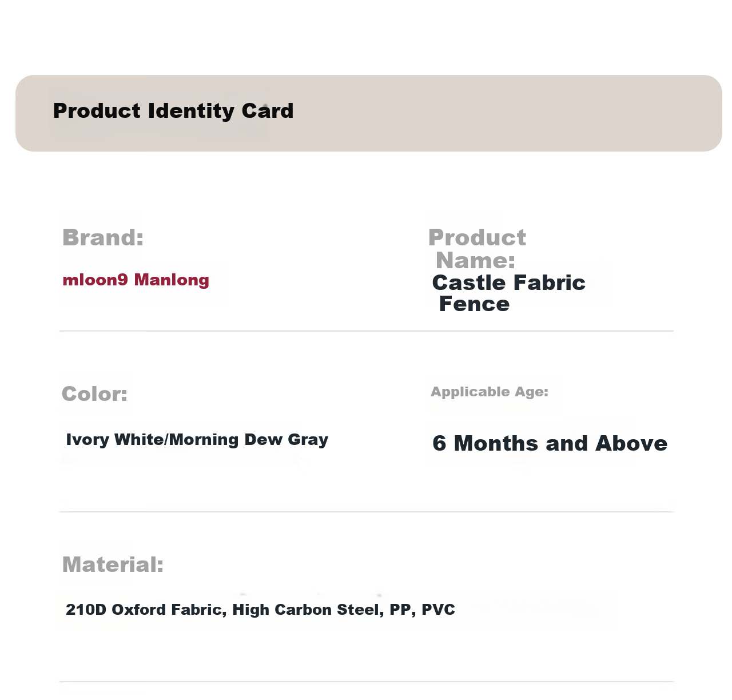Click the mloon9 Manlong brand name
732x700 pixels.
point(136,280)
